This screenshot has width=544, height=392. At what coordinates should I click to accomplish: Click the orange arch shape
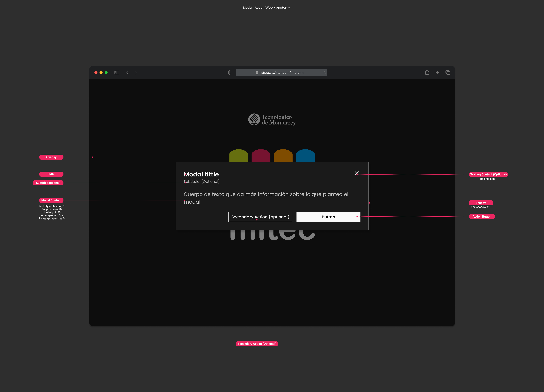(x=283, y=156)
